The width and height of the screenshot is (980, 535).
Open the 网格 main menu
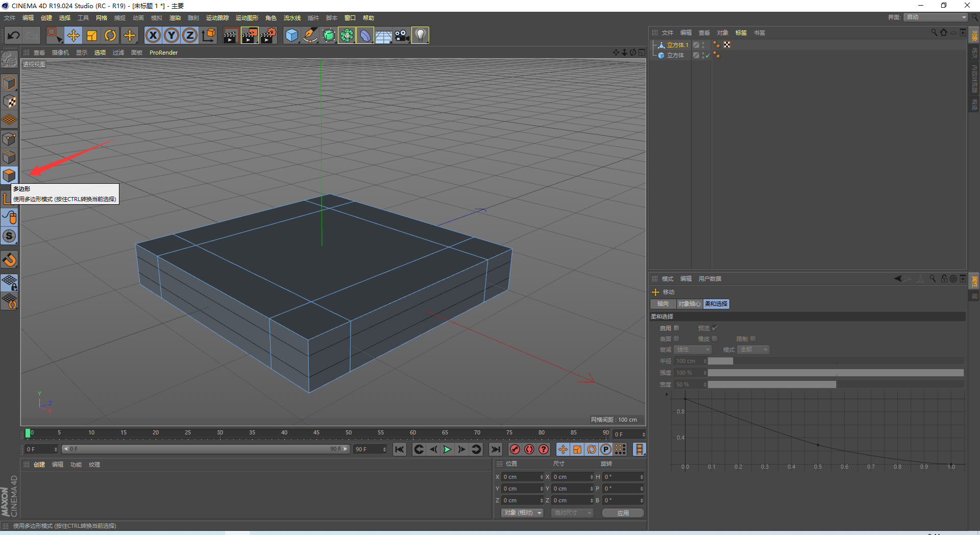click(x=102, y=18)
